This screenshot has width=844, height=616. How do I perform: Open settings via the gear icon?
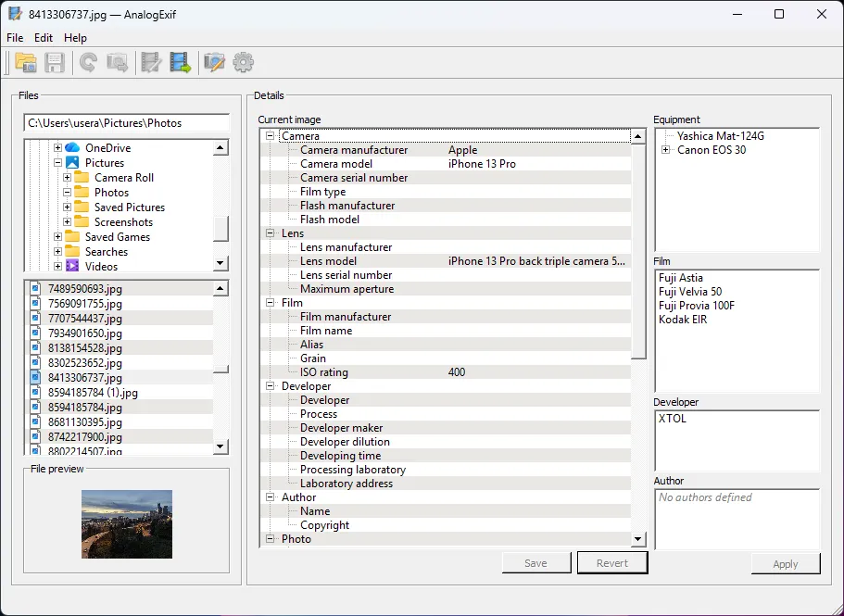tap(243, 63)
